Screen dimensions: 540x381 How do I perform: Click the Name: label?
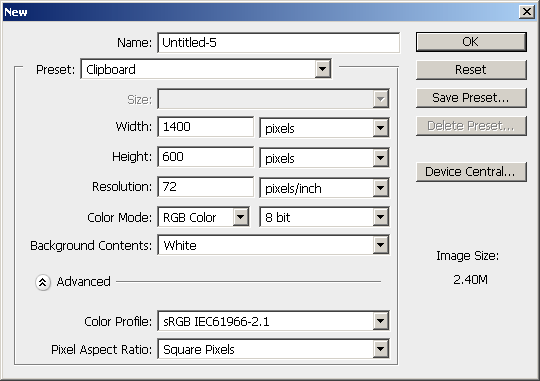click(x=134, y=43)
